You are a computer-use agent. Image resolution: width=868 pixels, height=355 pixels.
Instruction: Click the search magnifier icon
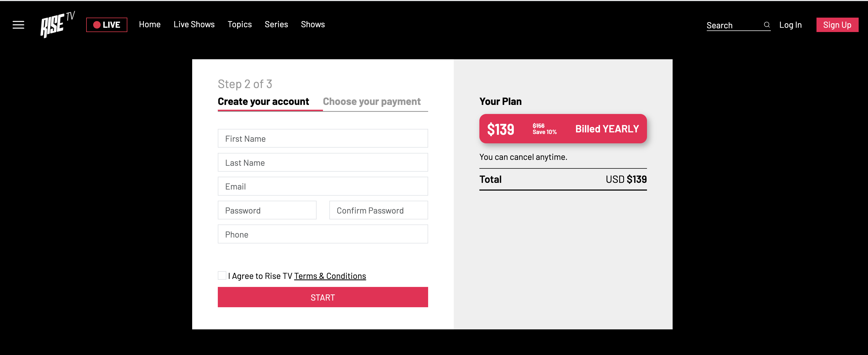click(x=767, y=25)
